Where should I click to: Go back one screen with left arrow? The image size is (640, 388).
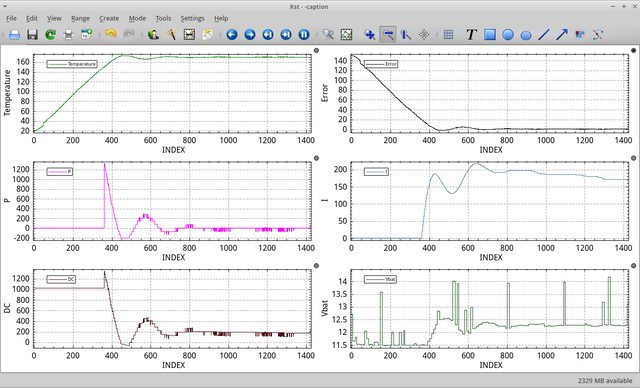click(232, 35)
